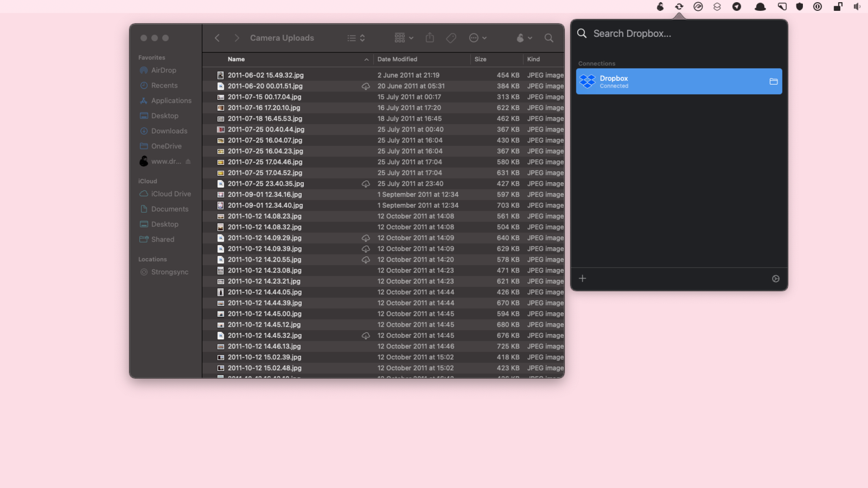The image size is (868, 488).
Task: Click cloud download icon for 2011-07-25 23.40.35.jpg
Action: 366,184
